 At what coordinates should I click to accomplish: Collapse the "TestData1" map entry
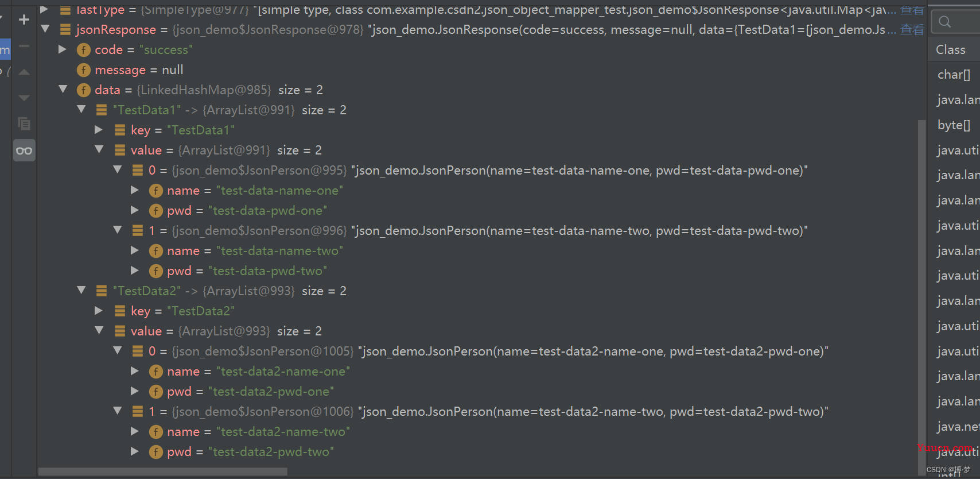(81, 109)
